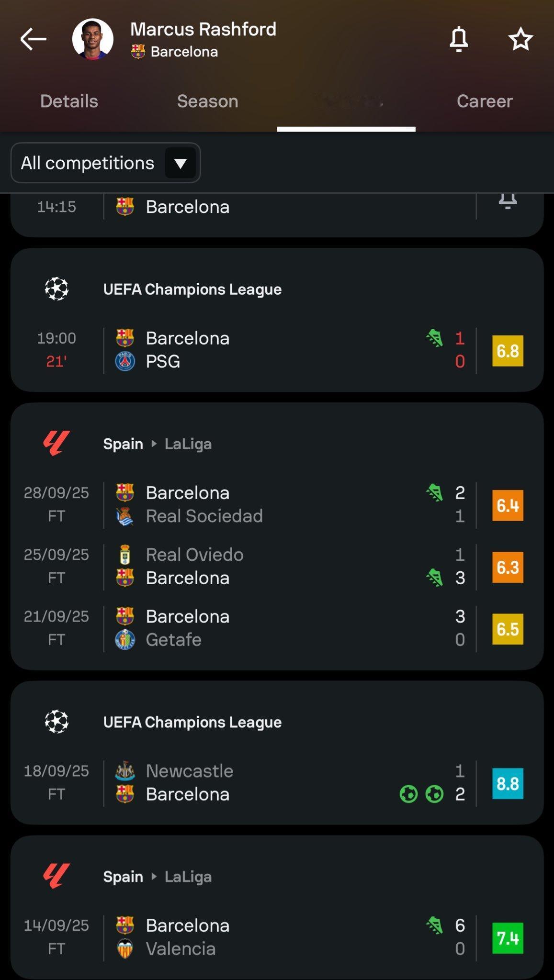This screenshot has width=554, height=980.
Task: Toggle the match alert bell for 14:15 fixture
Action: (x=508, y=201)
